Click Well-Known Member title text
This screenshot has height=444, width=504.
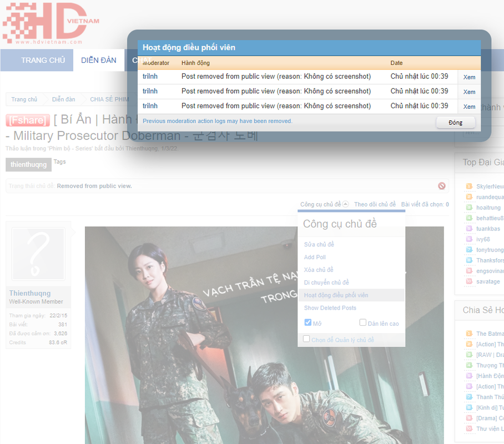pos(36,301)
